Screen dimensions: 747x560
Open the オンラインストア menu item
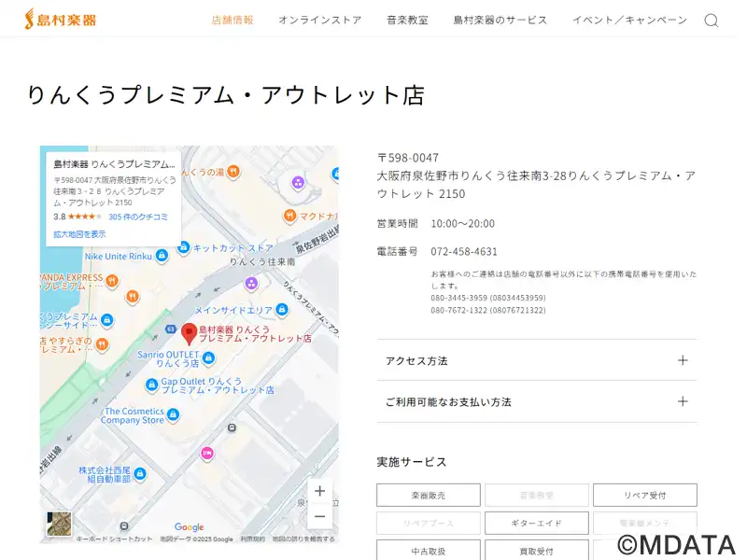click(x=320, y=20)
